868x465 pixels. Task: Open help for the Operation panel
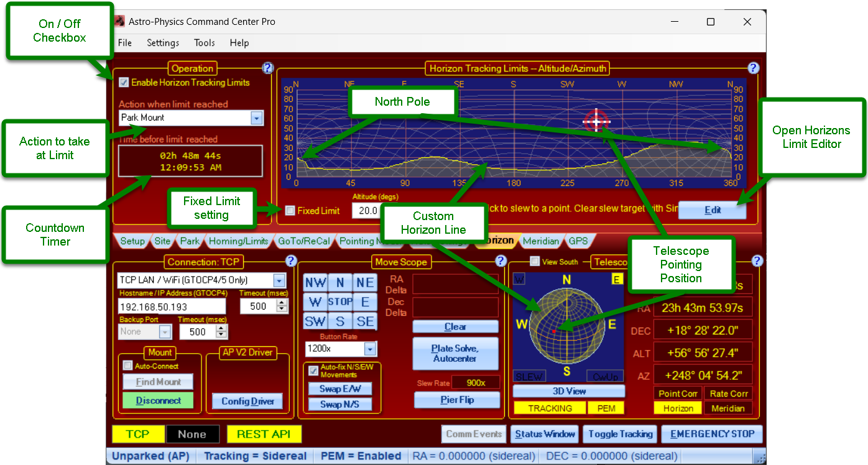pyautogui.click(x=268, y=68)
